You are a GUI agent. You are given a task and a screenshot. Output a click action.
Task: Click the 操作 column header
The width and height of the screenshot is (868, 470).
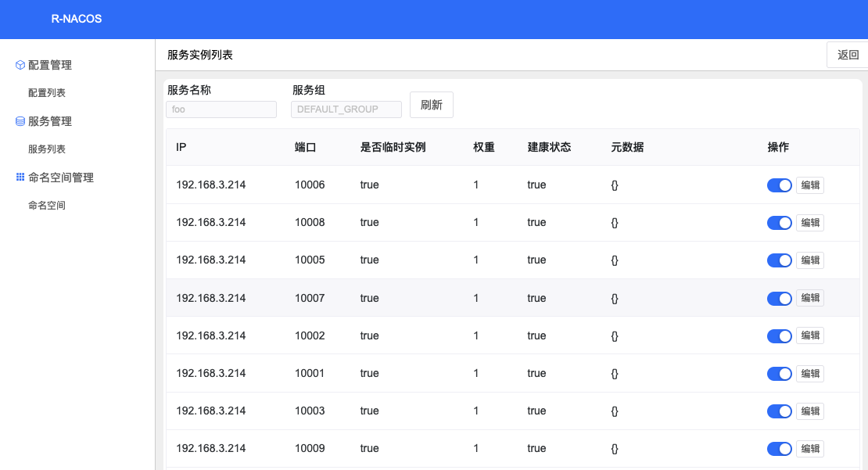[x=778, y=147]
